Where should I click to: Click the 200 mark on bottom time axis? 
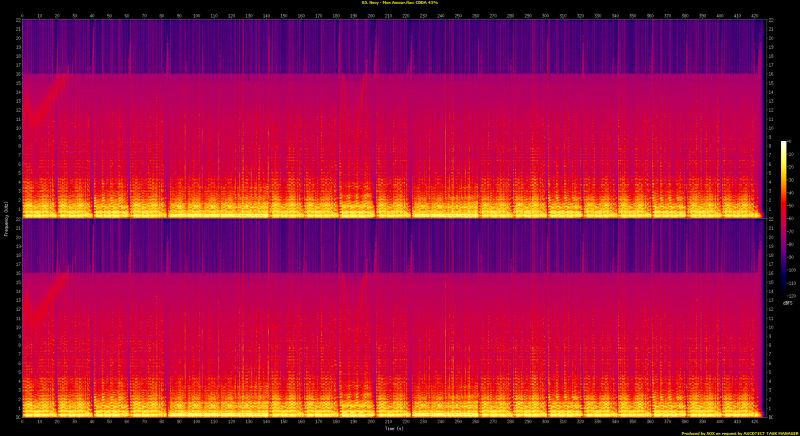coord(371,421)
